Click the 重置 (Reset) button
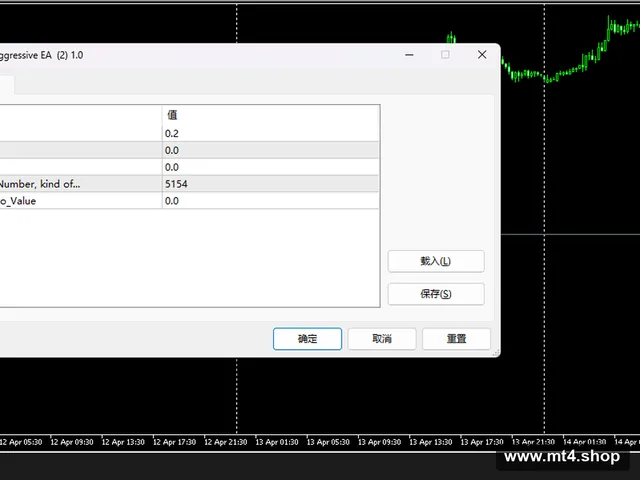640x480 pixels. (x=456, y=339)
